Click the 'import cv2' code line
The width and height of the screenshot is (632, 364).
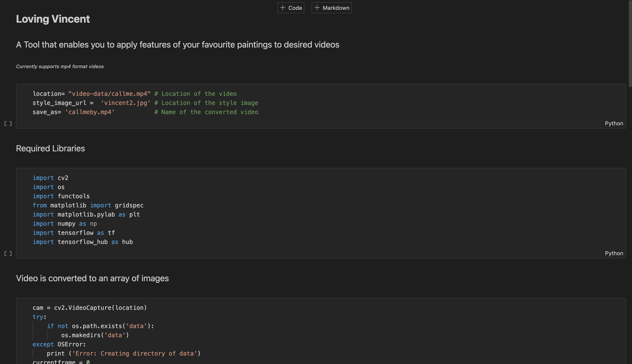click(x=50, y=178)
